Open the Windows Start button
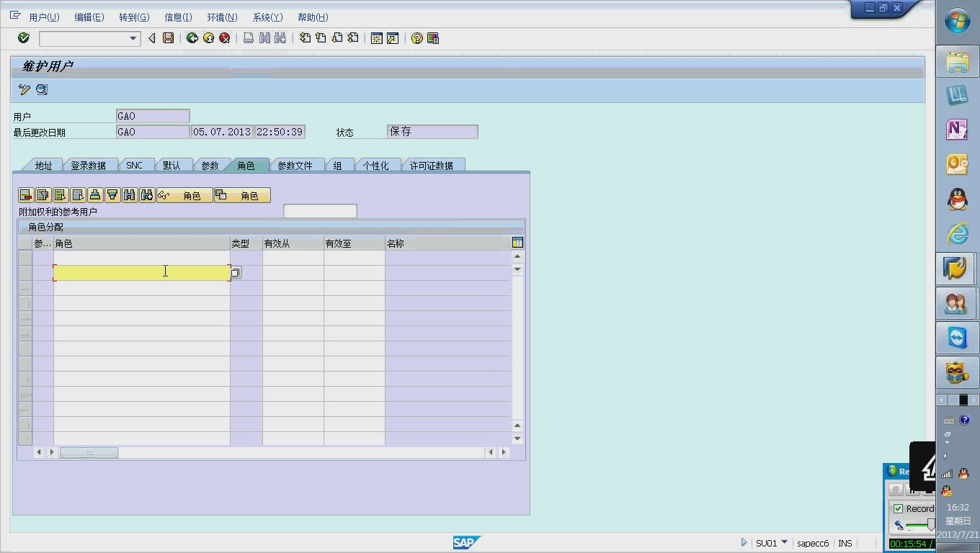980x553 pixels. [958, 21]
